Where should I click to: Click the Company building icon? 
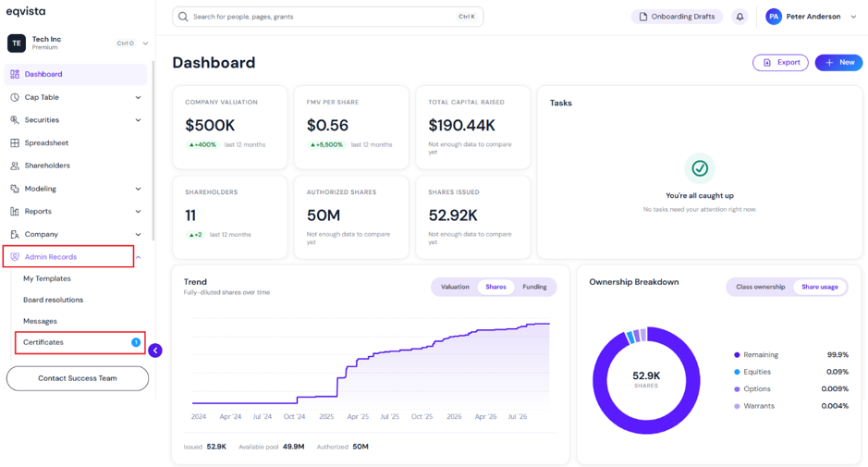[15, 234]
